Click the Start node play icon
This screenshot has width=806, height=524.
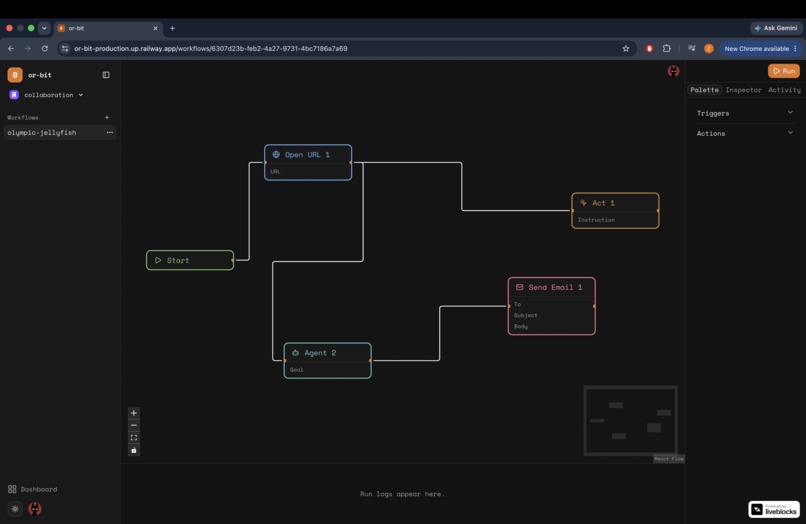(158, 260)
